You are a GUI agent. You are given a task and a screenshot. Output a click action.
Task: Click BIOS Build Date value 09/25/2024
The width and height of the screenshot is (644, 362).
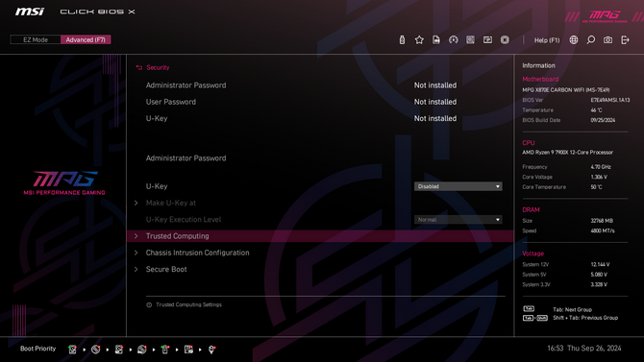coord(603,120)
